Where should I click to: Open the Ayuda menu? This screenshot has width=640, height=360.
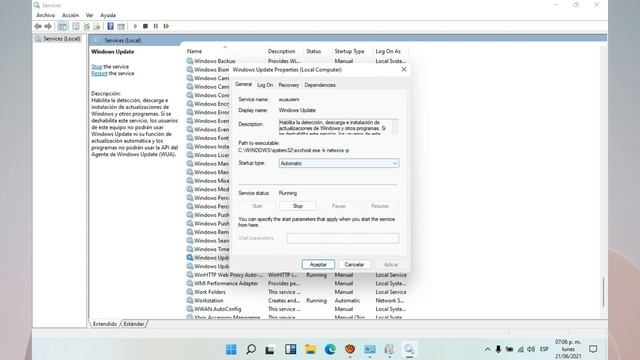[108, 15]
